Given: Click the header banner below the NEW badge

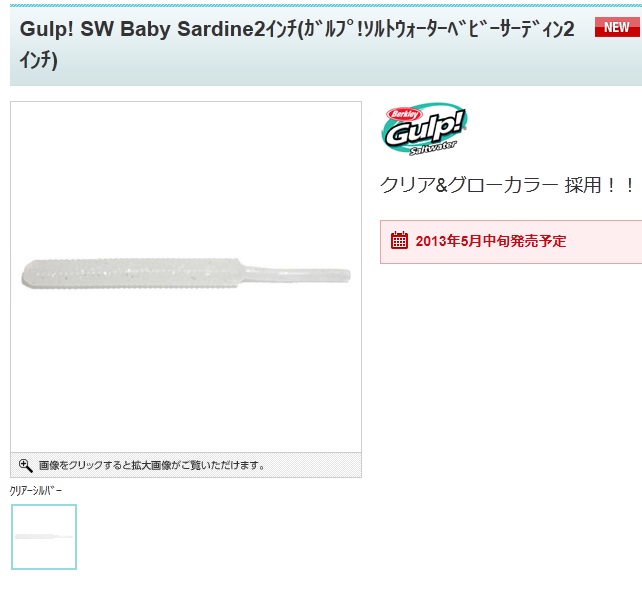Looking at the screenshot, I should [617, 61].
